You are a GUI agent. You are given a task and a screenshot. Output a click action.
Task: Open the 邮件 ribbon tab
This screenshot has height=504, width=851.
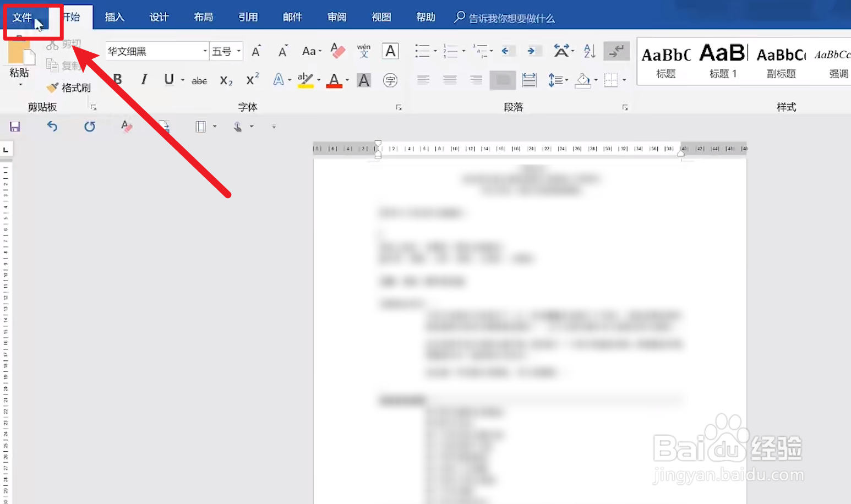coord(292,18)
